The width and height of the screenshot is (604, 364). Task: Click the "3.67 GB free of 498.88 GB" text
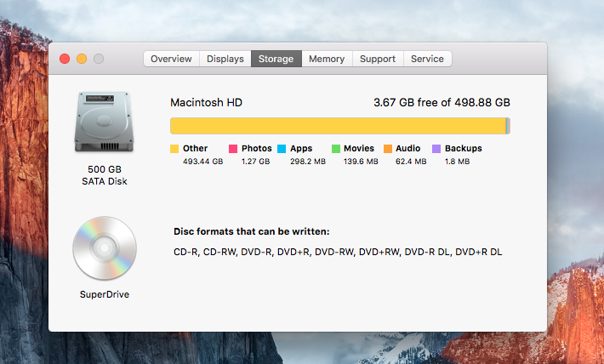point(442,102)
